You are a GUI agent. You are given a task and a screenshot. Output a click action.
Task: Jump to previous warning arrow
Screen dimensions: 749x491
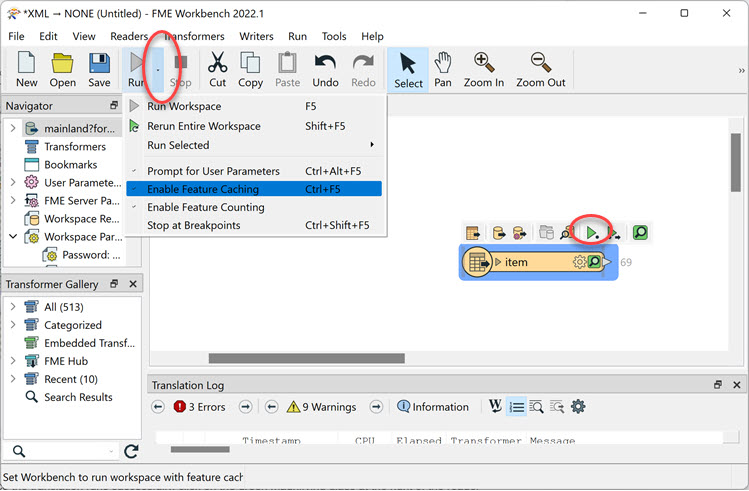[x=271, y=407]
